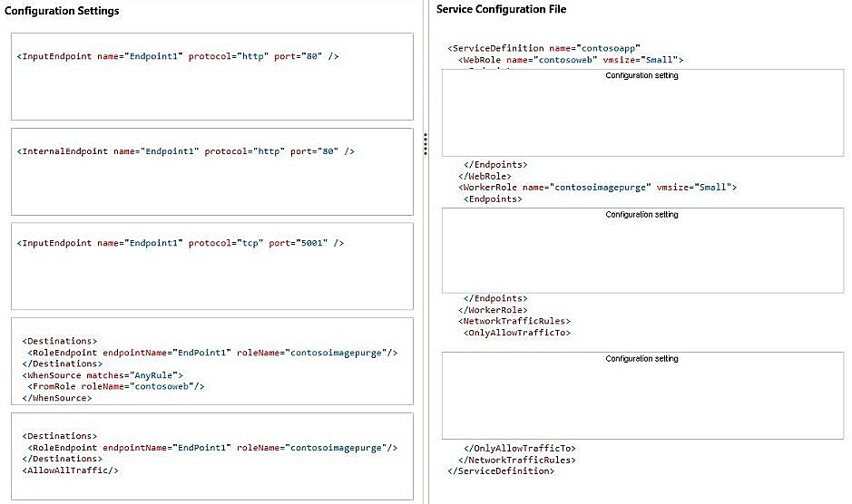Select the AllowAllTraffic configuration box

coord(212,456)
